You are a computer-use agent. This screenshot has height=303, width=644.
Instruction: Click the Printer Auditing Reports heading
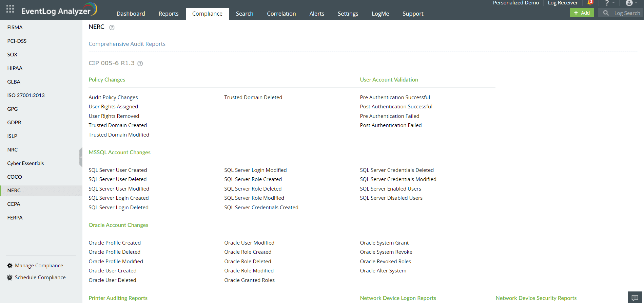118,298
